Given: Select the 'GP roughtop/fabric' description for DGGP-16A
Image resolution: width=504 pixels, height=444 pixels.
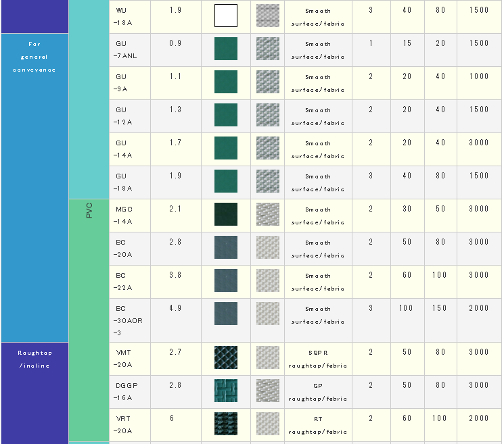Looking at the screenshot, I should (317, 392).
